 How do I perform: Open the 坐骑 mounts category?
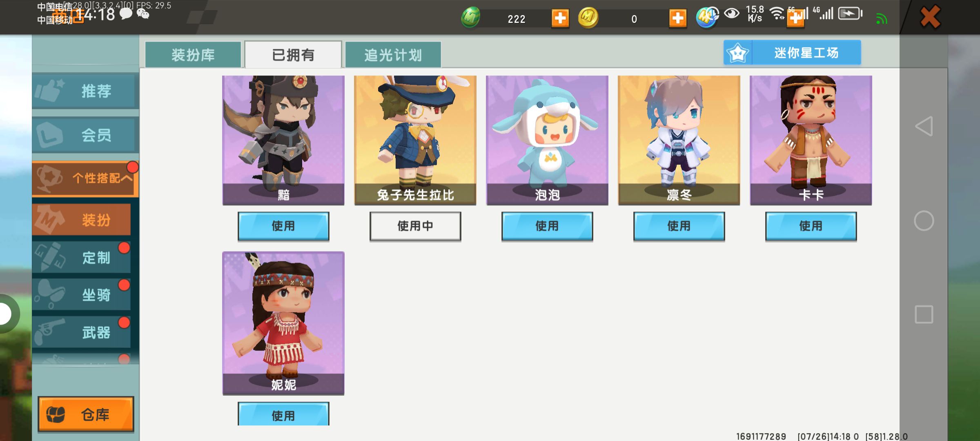point(82,294)
